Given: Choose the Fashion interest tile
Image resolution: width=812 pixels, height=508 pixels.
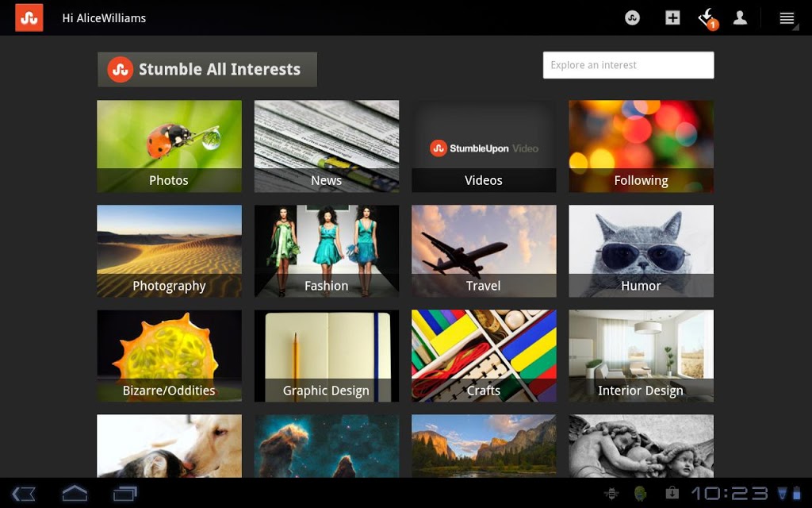Looking at the screenshot, I should coord(326,251).
